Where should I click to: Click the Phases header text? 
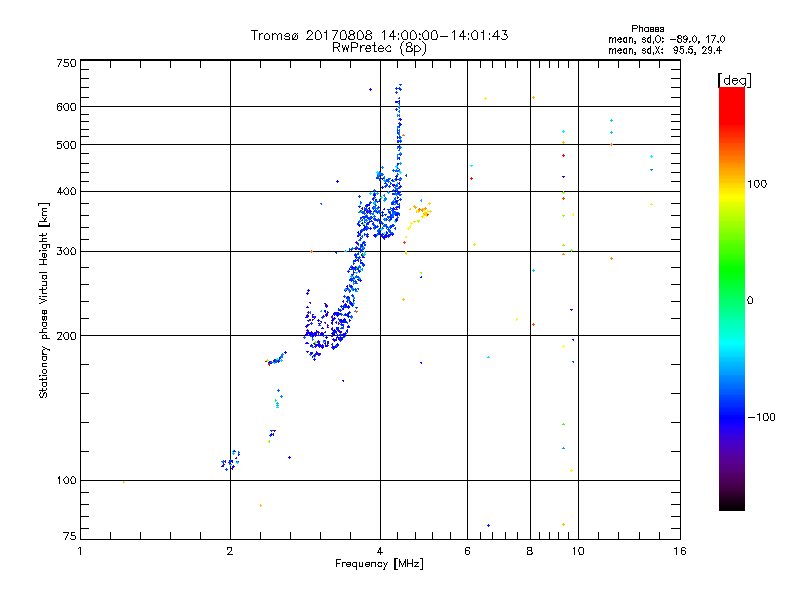tap(647, 29)
